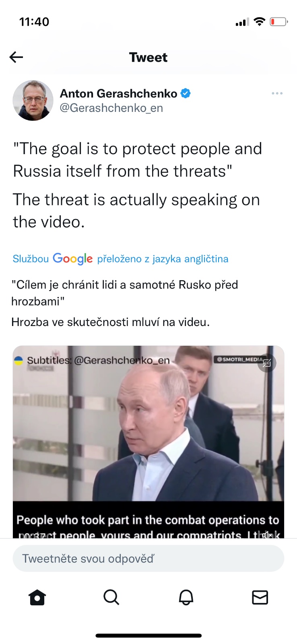Tap the blue verified badge
297x644 pixels.
pos(186,93)
